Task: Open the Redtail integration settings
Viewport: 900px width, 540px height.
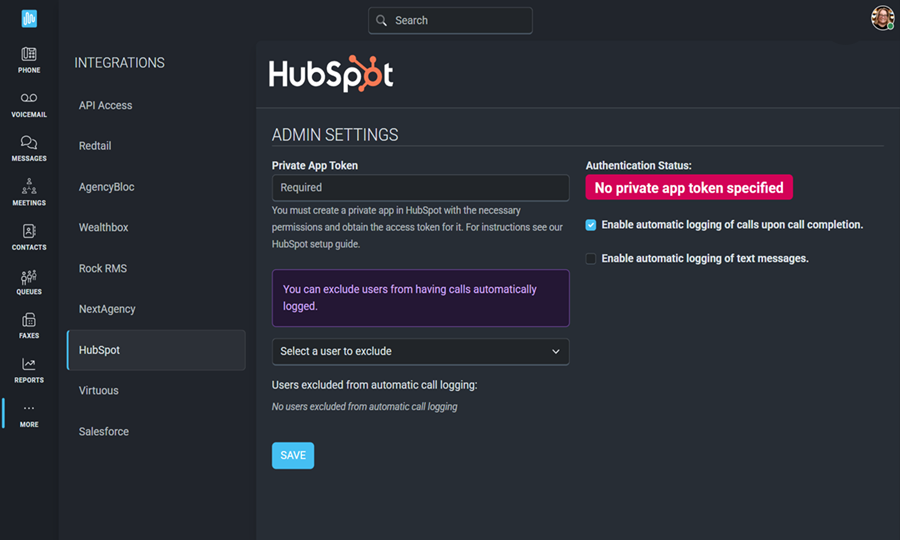Action: [x=95, y=146]
